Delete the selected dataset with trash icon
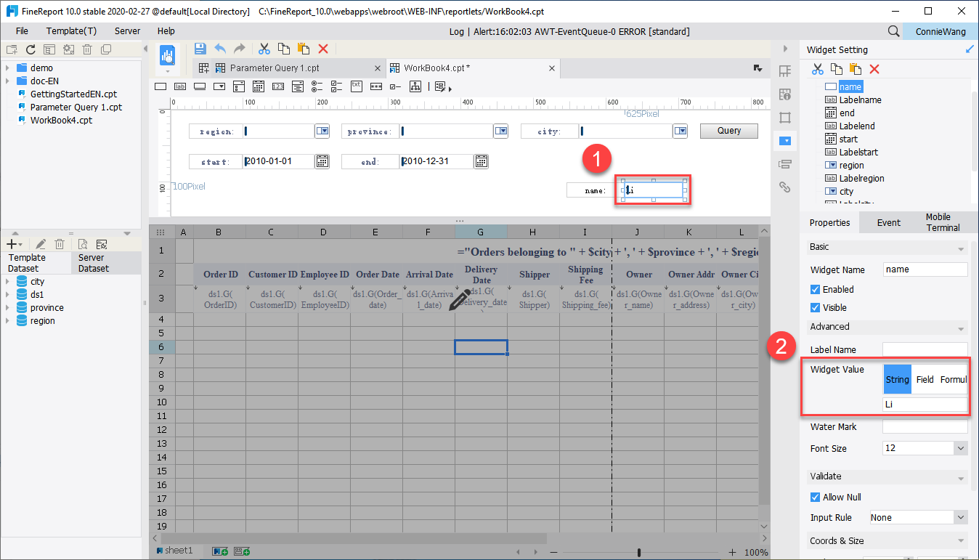The height and width of the screenshot is (560, 979). pos(60,243)
